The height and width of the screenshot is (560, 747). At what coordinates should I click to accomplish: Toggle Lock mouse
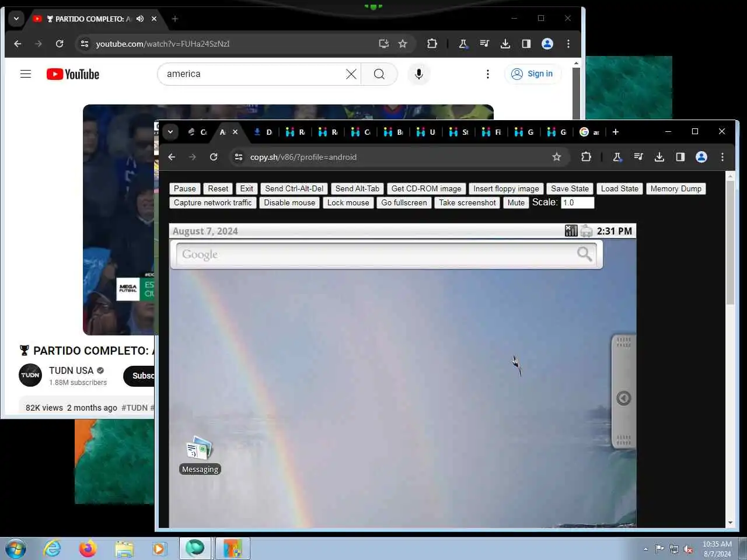pos(348,202)
